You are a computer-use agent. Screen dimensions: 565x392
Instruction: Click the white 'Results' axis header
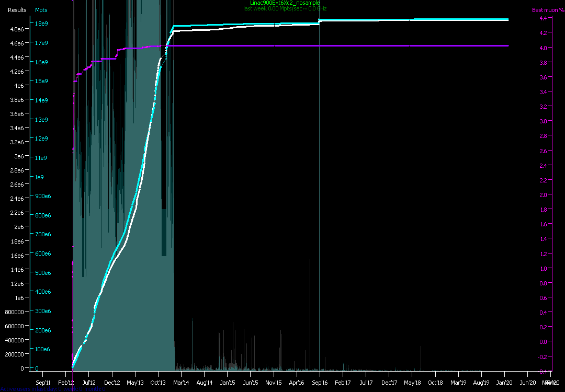click(x=17, y=10)
